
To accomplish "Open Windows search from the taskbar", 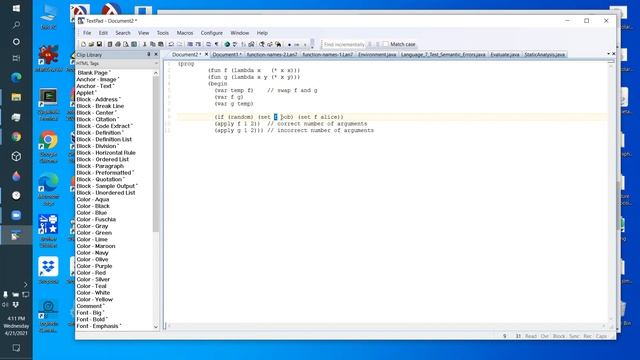I will pyautogui.click(x=16, y=25).
